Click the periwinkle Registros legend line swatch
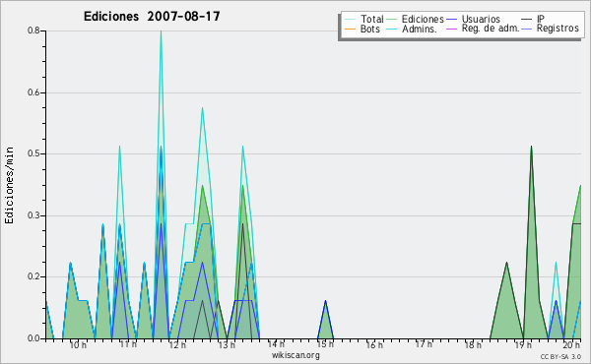Image resolution: width=591 pixels, height=364 pixels. coord(526,29)
